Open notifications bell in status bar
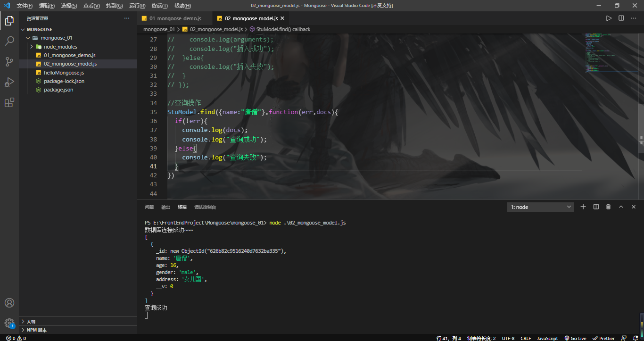Image resolution: width=644 pixels, height=341 pixels. (x=636, y=338)
